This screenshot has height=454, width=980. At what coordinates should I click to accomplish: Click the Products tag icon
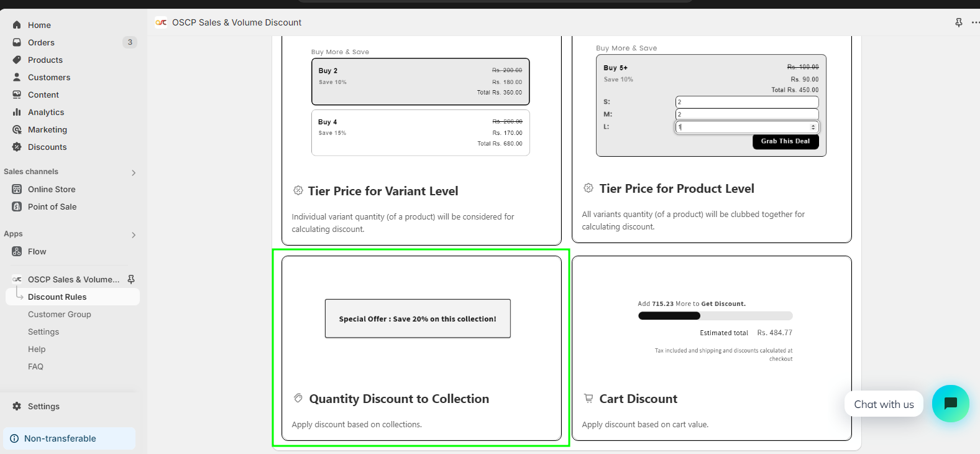coord(17,60)
